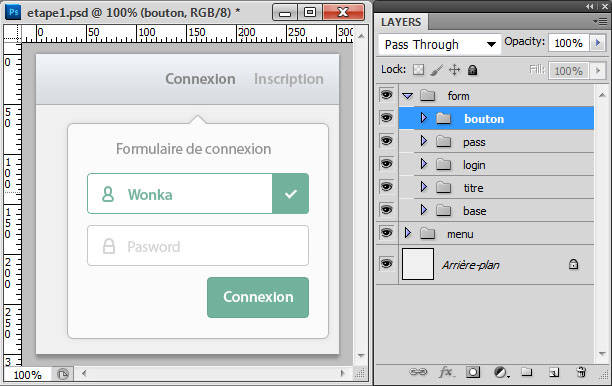Viewport: 612px width, 386px height.
Task: Click the Pasword field in canvas
Action: coord(198,245)
